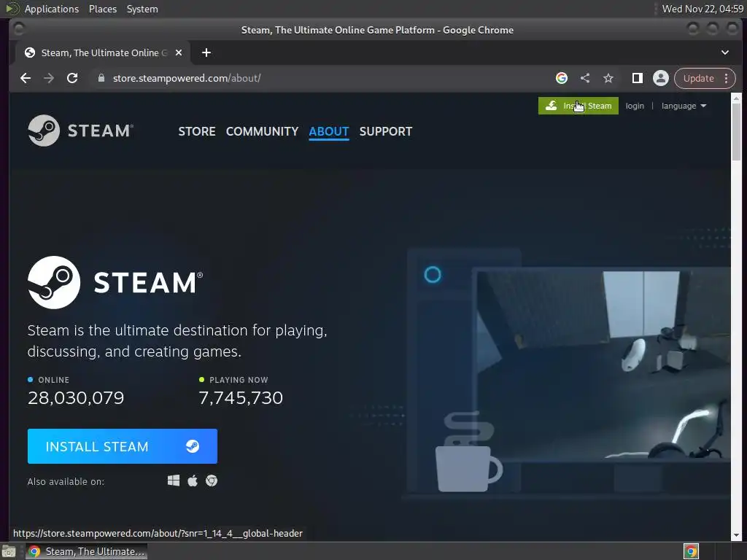The width and height of the screenshot is (747, 560).
Task: Open the SUPPORT menu item
Action: click(385, 131)
